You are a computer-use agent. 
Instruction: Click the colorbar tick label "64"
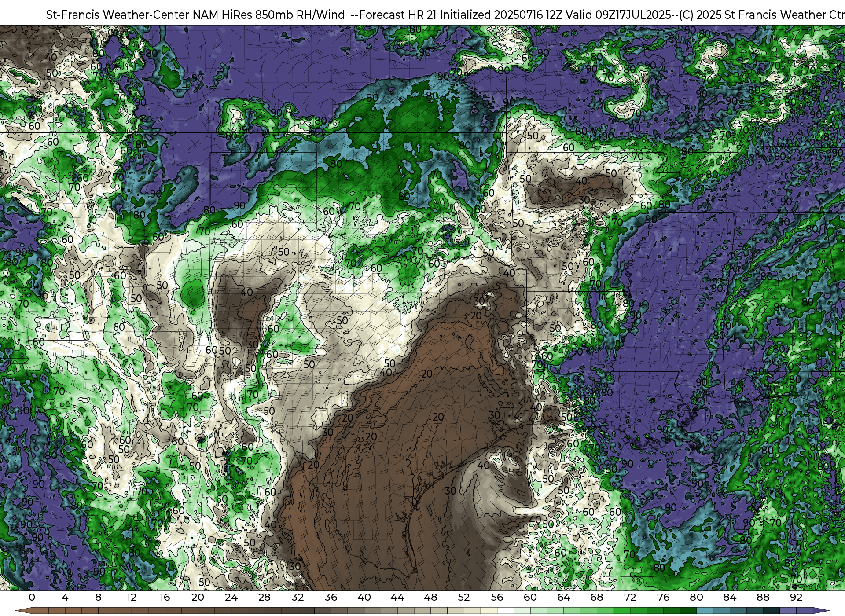(x=563, y=598)
